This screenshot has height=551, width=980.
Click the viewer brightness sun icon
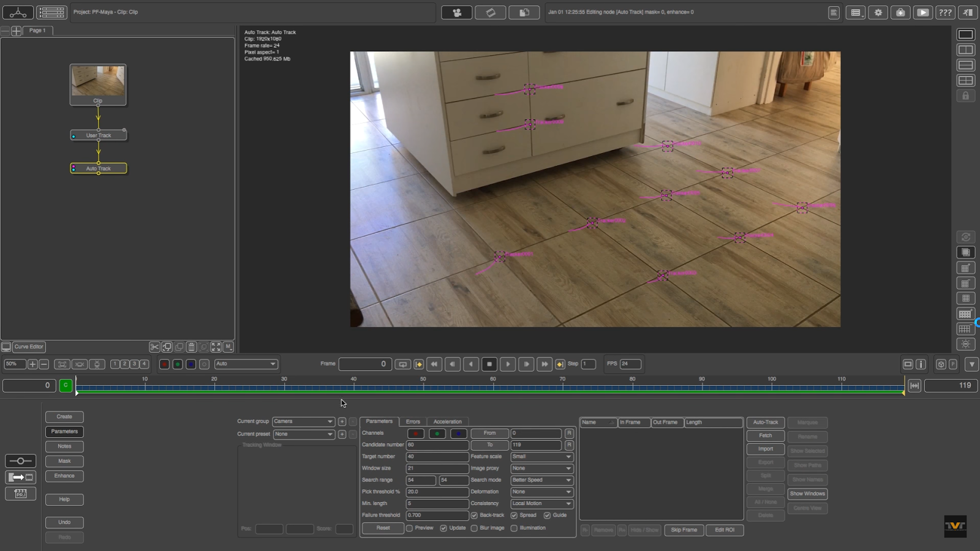966,344
